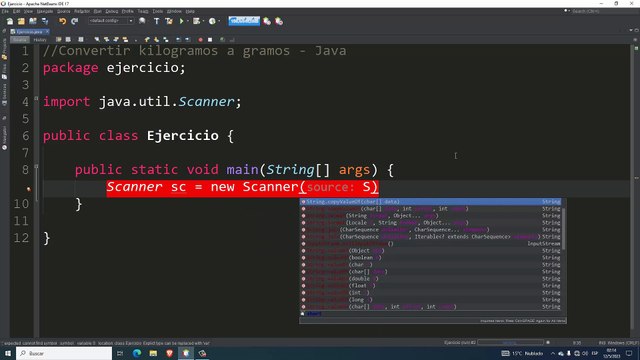Click the error lightbulb on line 9
This screenshot has width=640, height=360.
click(x=28, y=189)
